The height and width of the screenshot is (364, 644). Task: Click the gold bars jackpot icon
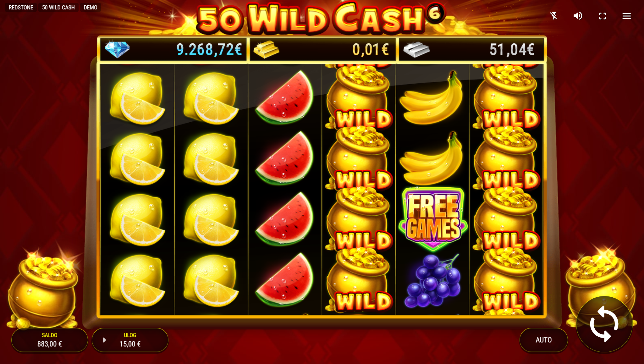click(x=266, y=49)
